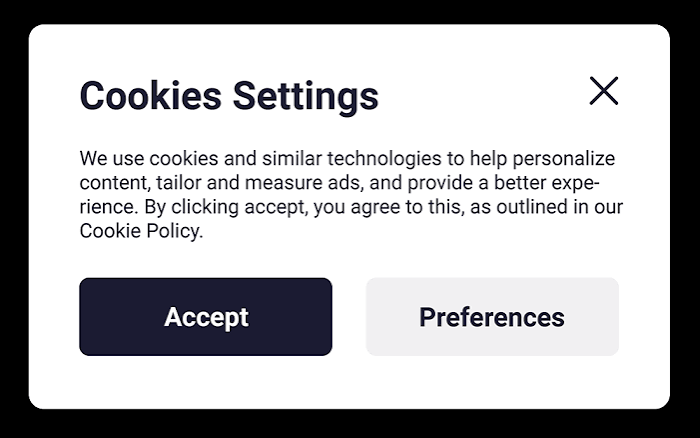700x438 pixels.
Task: Click the word 'Settings' in the title
Action: click(x=306, y=96)
